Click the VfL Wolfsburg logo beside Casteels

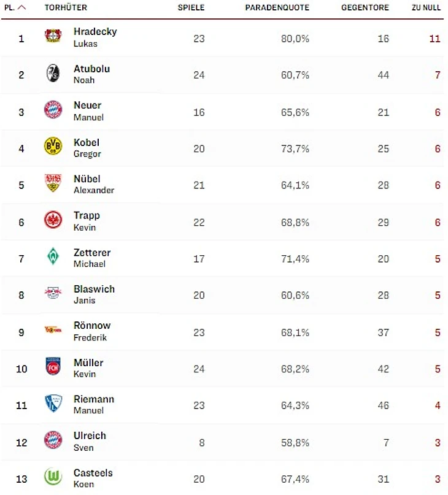coord(53,477)
